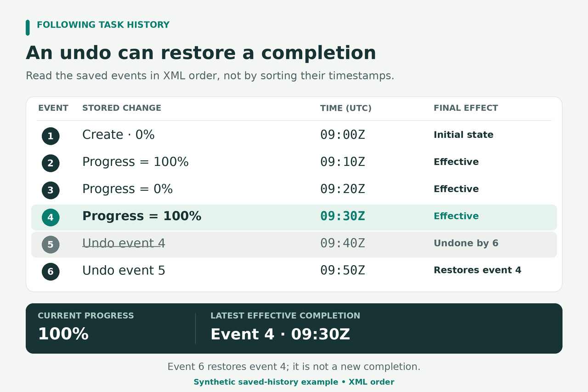This screenshot has width=588, height=392.
Task: Click the 100% current progress value
Action: click(63, 334)
